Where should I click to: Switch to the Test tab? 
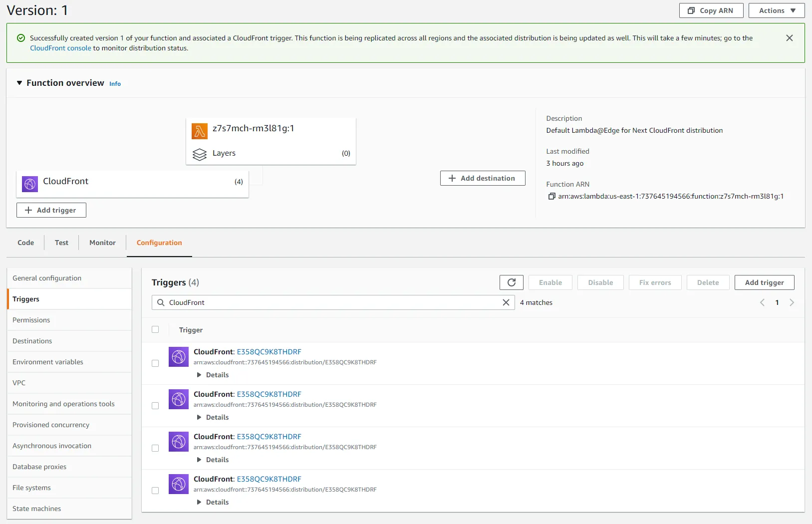62,243
